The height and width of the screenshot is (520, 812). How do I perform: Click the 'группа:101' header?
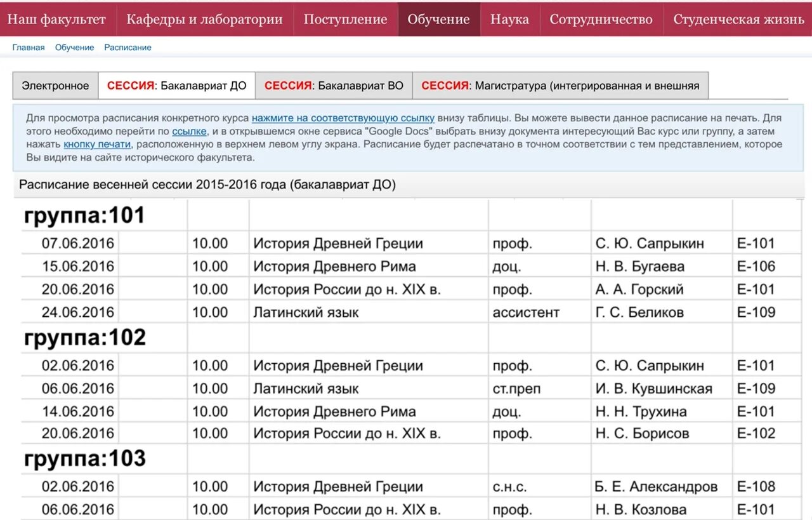click(84, 215)
